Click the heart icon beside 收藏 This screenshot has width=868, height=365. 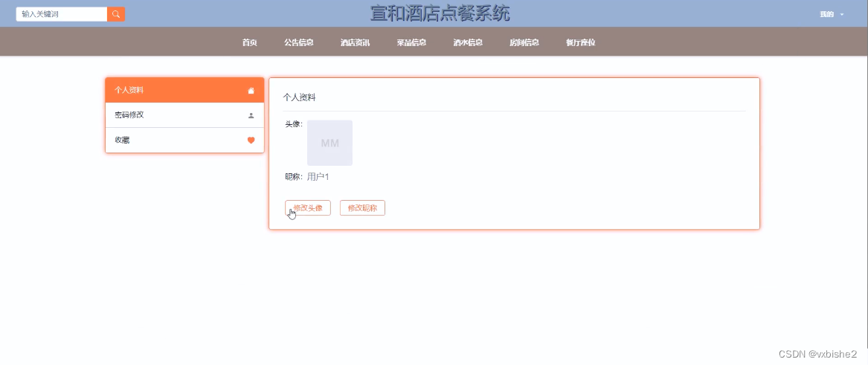(251, 140)
